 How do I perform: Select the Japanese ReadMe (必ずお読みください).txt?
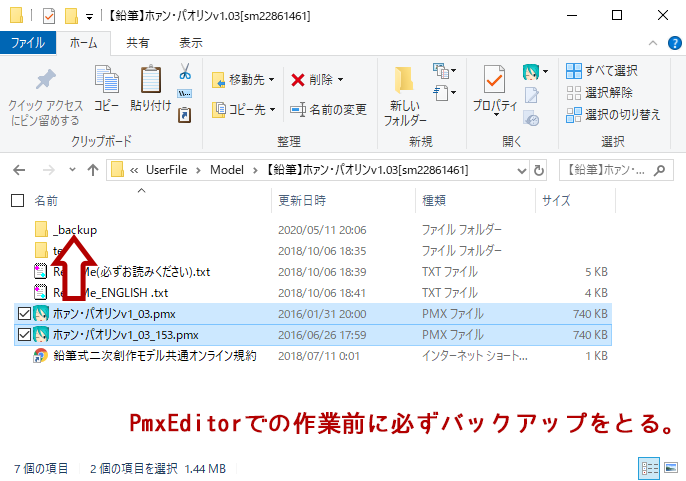click(131, 272)
